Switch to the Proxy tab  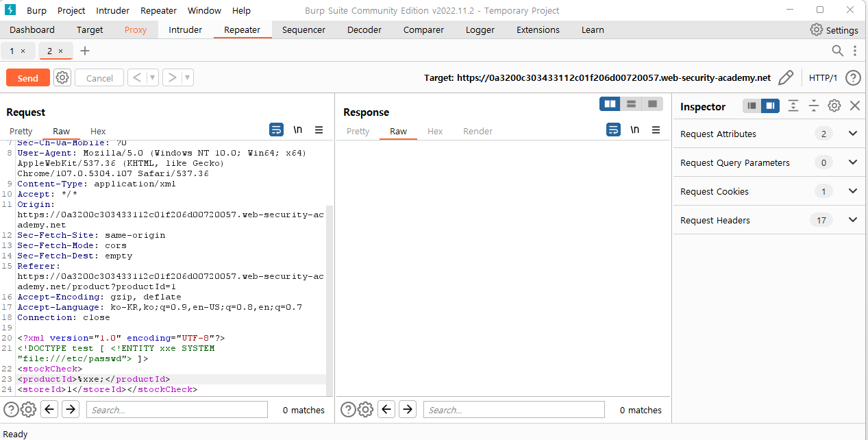click(x=136, y=30)
